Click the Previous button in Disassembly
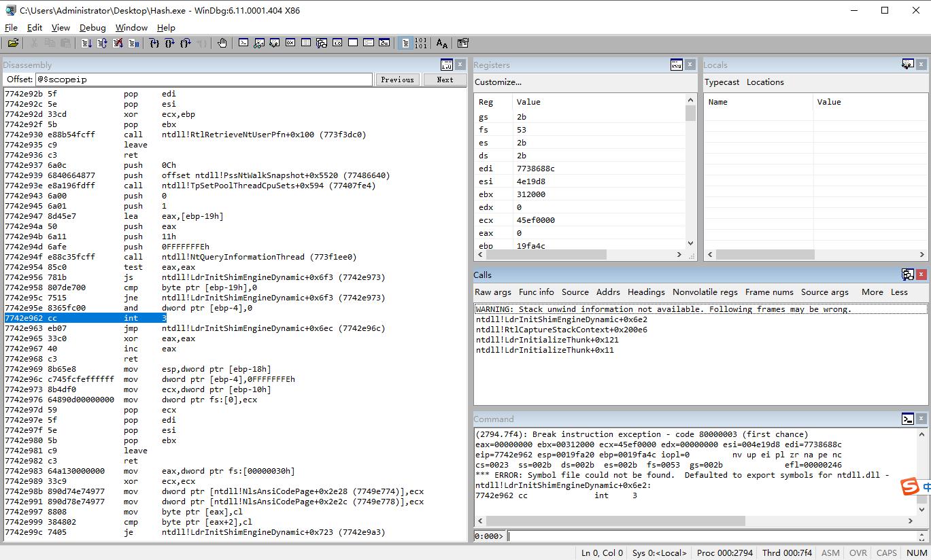The width and height of the screenshot is (931, 560). pyautogui.click(x=397, y=80)
